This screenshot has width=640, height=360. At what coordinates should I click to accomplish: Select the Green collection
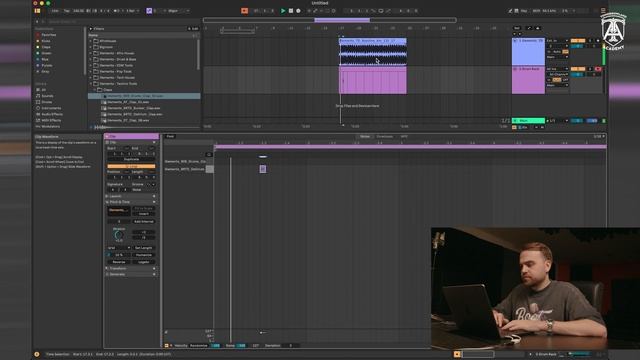tap(46, 53)
